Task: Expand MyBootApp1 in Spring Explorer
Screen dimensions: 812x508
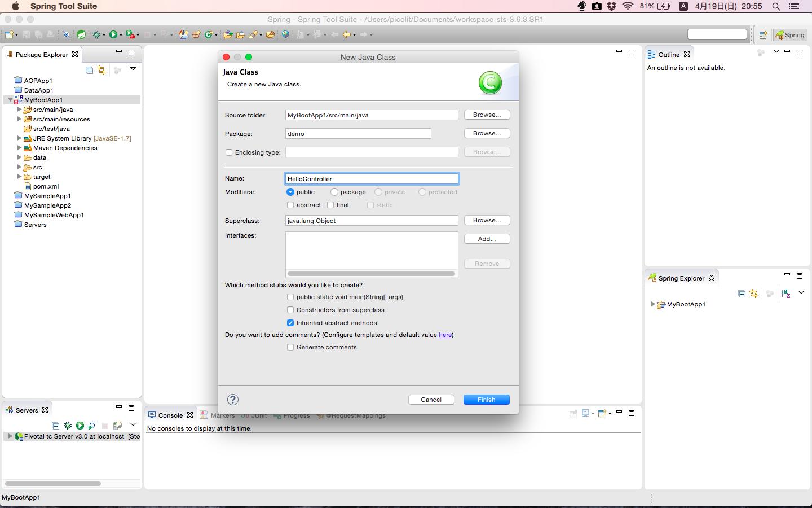Action: tap(653, 304)
